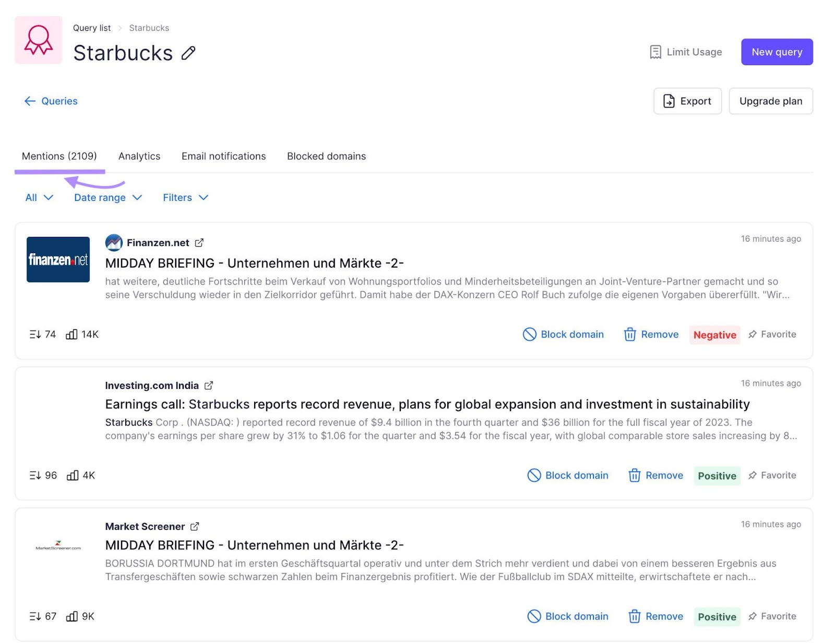The width and height of the screenshot is (835, 644).
Task: Click the pencil icon to rename Starbucks query
Action: (188, 53)
